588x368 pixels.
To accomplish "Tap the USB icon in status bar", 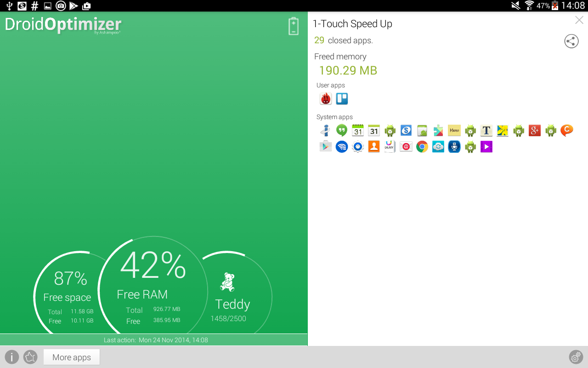I will coord(9,6).
